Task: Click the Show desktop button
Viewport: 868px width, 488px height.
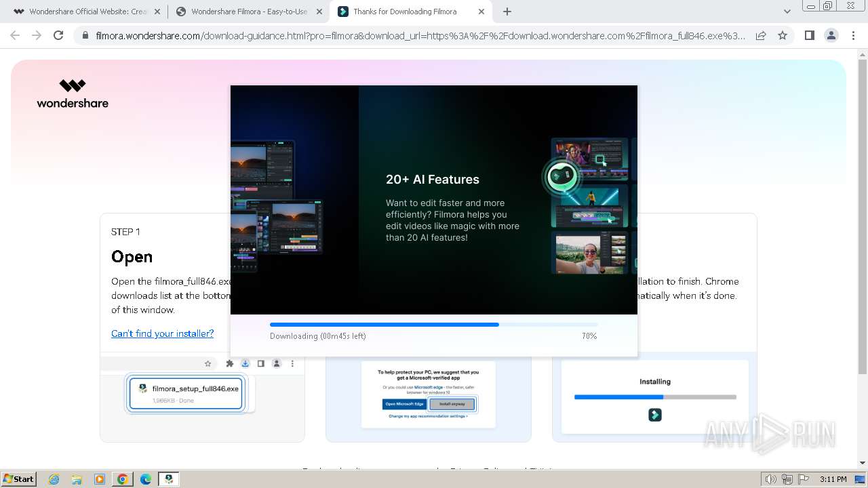Action: click(861, 479)
